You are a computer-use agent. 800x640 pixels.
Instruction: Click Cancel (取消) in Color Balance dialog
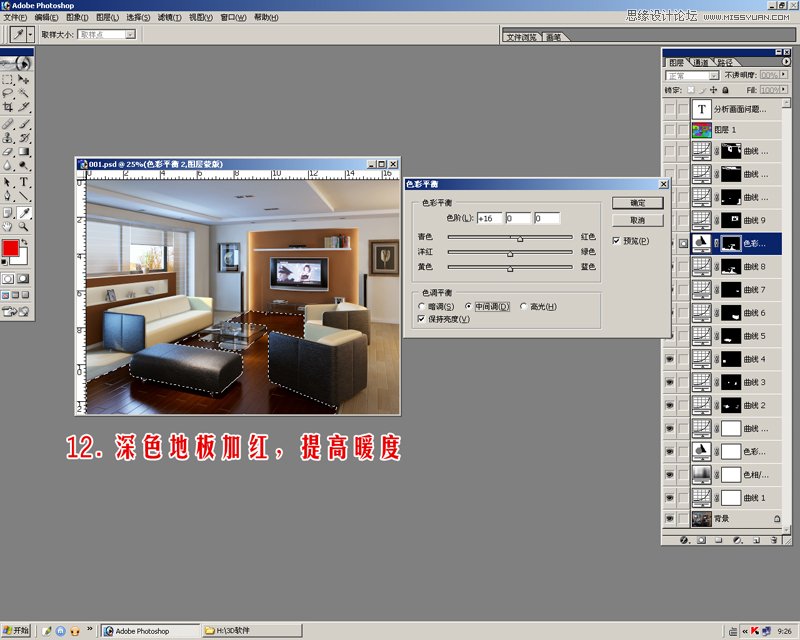click(637, 220)
